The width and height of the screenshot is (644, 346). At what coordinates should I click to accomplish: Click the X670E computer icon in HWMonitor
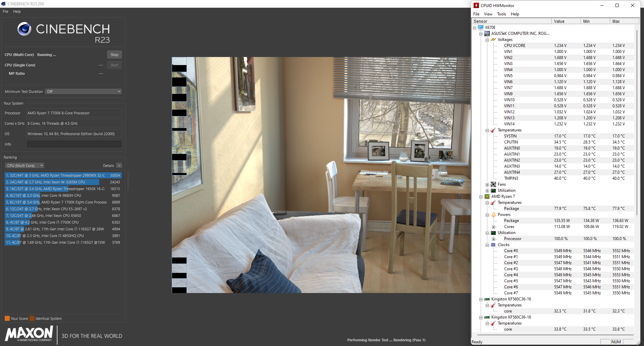[x=481, y=27]
